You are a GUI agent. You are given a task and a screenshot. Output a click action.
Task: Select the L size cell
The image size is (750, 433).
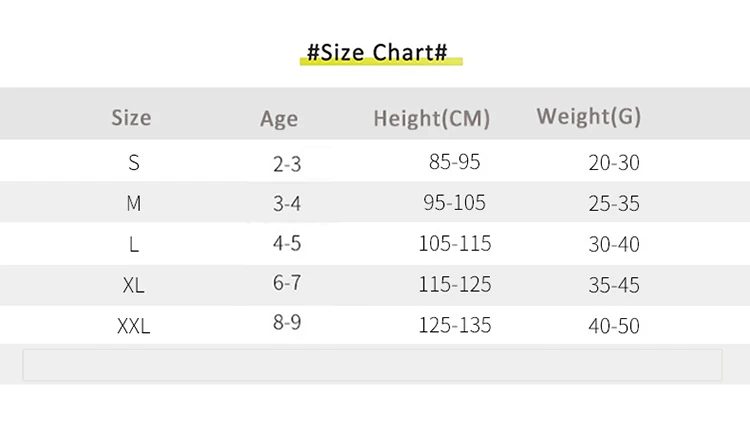point(134,244)
